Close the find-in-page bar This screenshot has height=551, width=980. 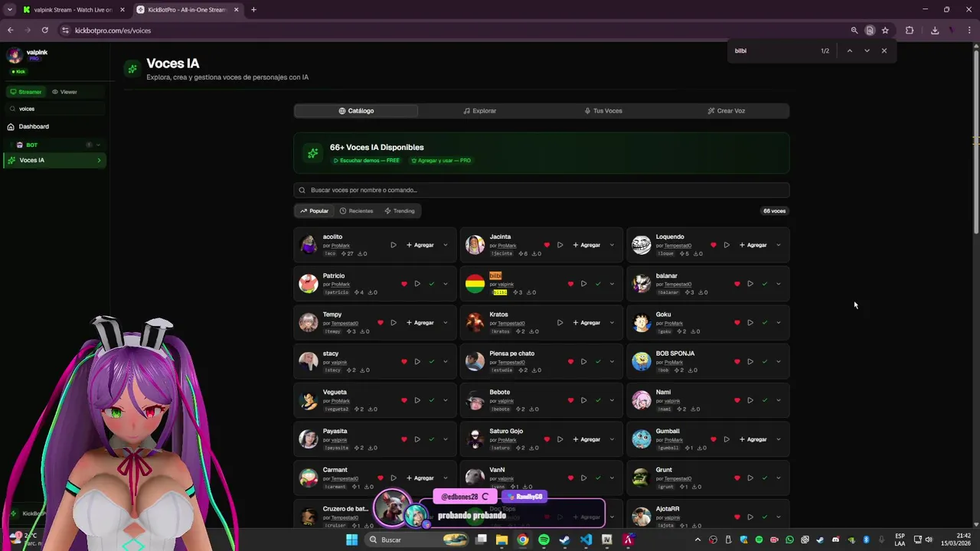(x=884, y=51)
